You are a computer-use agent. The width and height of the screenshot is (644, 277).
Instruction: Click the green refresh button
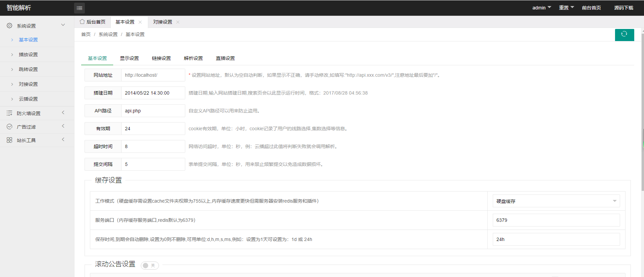pos(624,35)
